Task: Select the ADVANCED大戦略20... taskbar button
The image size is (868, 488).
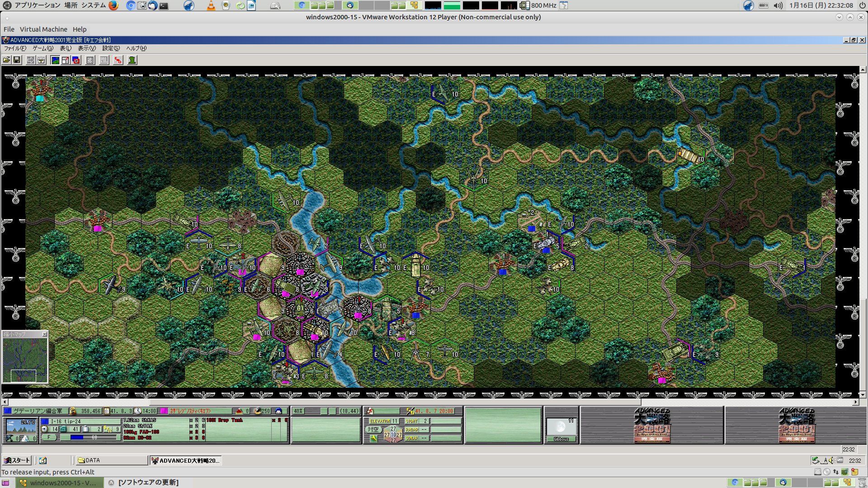Action: (x=185, y=460)
